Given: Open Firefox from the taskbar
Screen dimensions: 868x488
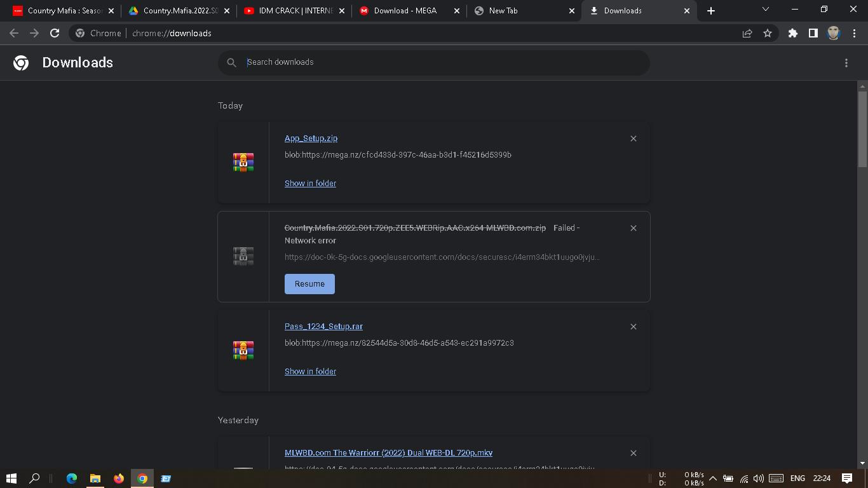Looking at the screenshot, I should point(119,478).
